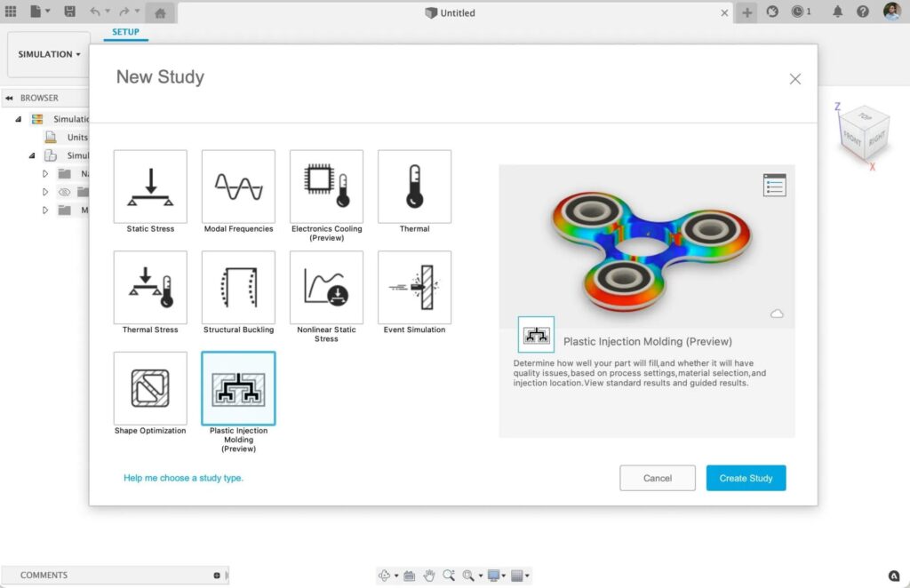Open the SIMULATION workspace dropdown
Image resolution: width=910 pixels, height=588 pixels.
click(x=50, y=54)
